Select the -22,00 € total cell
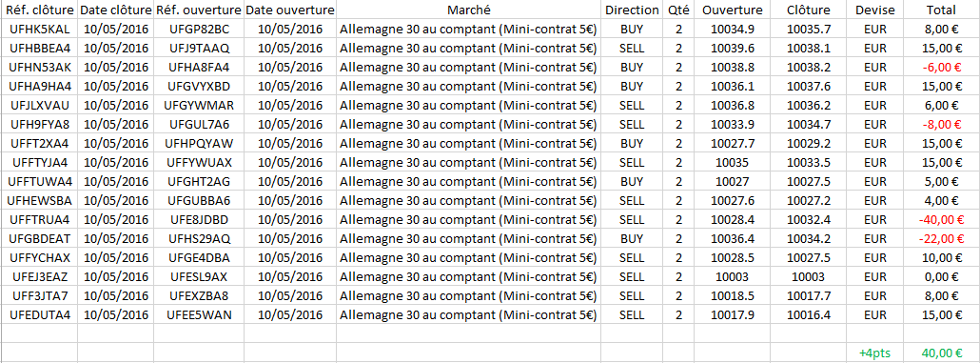The height and width of the screenshot is (363, 980). pos(941,238)
